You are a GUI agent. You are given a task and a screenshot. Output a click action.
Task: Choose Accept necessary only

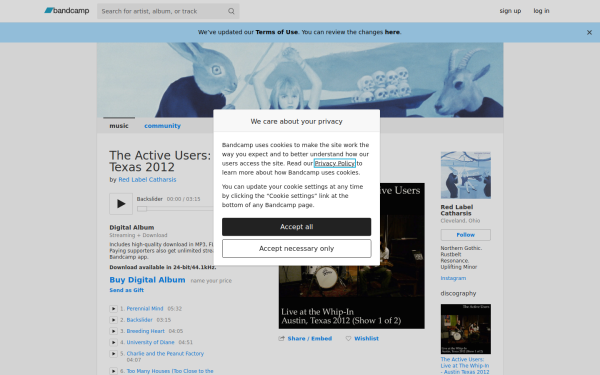coord(297,249)
